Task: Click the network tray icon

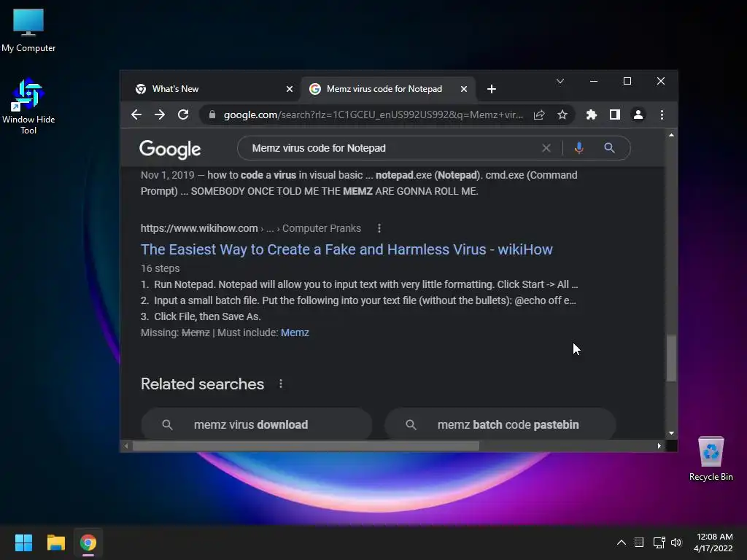Action: click(x=659, y=542)
